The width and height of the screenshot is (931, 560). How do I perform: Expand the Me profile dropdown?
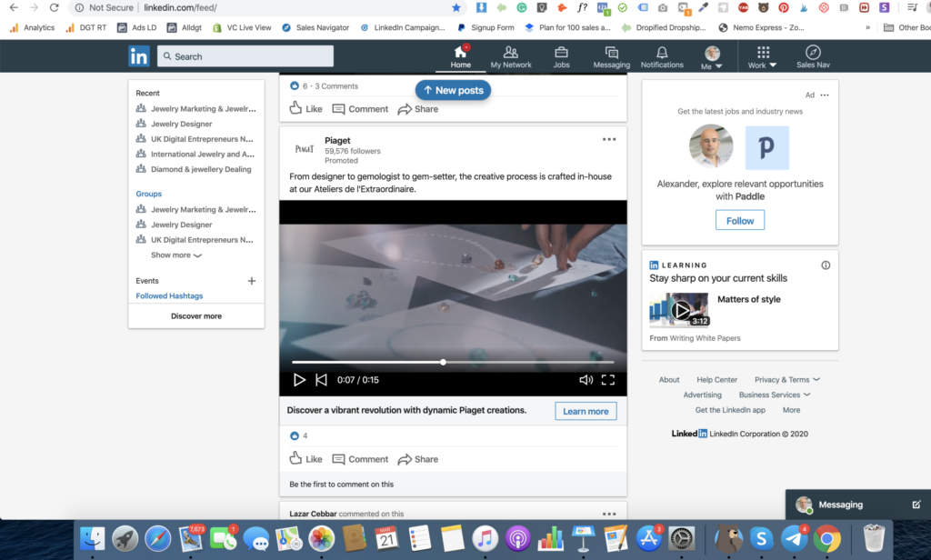tap(711, 57)
